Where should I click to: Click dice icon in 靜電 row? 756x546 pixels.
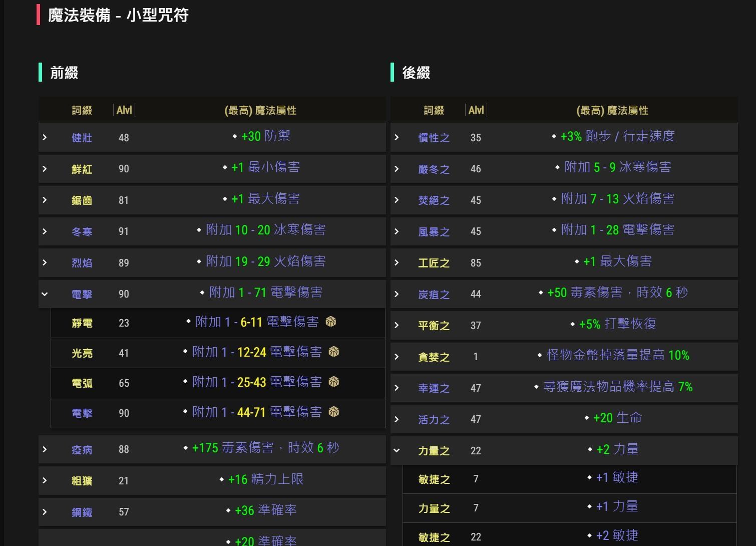click(330, 322)
